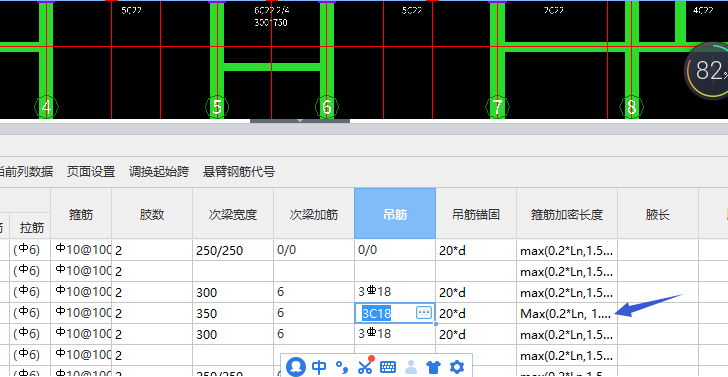Toggle the 中 Chinese/English input mode
728x377 pixels.
(x=319, y=367)
